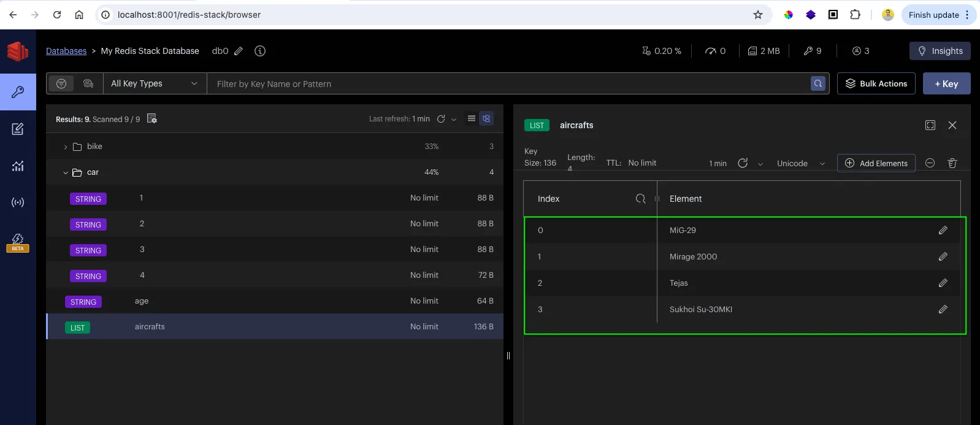Refresh the key list

point(441,119)
